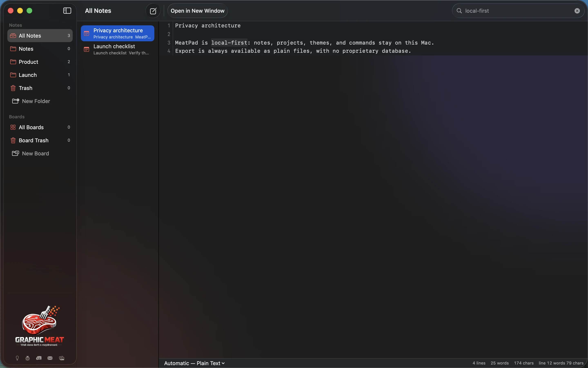Screen dimensions: 588x368
Task: Click editor line 4 starting with Export
Action: click(x=293, y=51)
